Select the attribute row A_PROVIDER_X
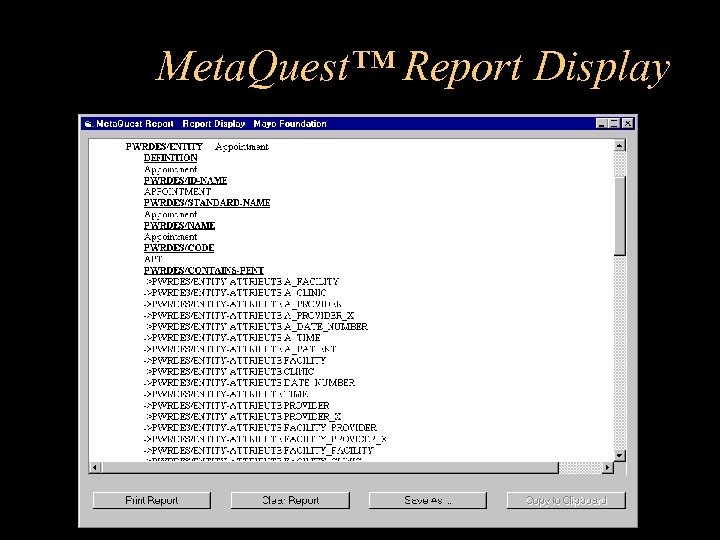This screenshot has height=540, width=720. pyautogui.click(x=249, y=315)
